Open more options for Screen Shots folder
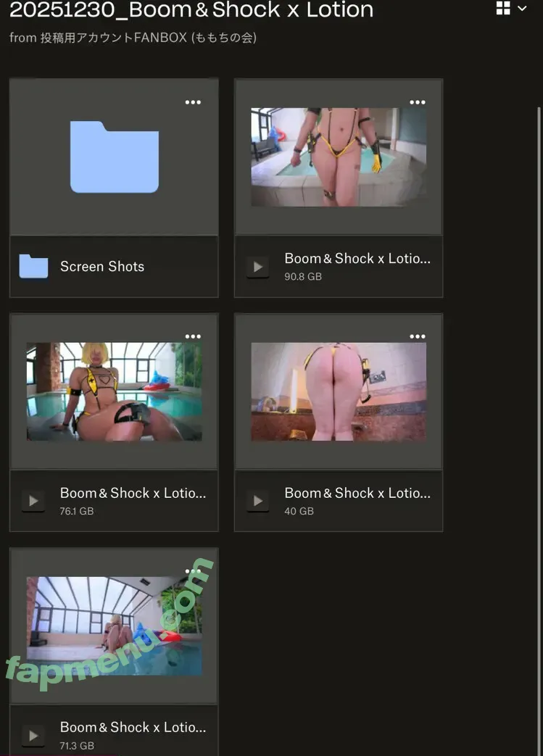The image size is (543, 756). tap(193, 102)
